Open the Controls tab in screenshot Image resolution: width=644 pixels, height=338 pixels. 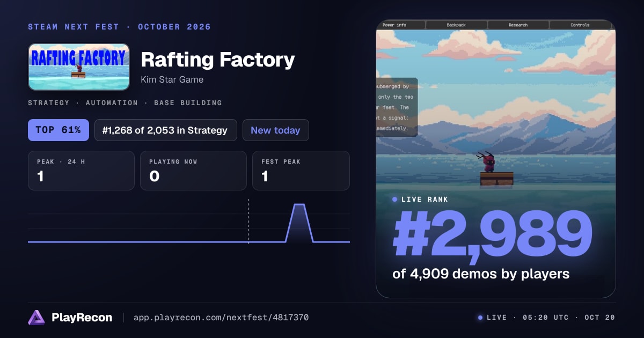point(580,25)
